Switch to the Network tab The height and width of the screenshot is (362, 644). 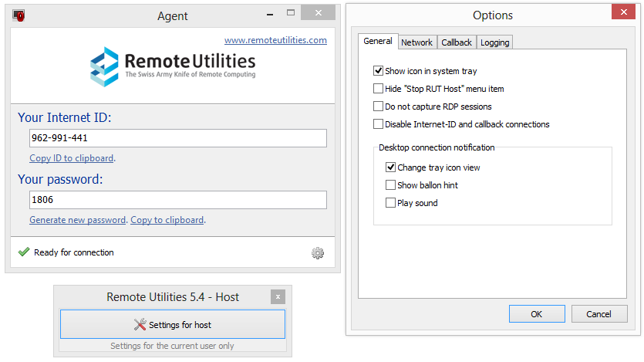pyautogui.click(x=416, y=42)
